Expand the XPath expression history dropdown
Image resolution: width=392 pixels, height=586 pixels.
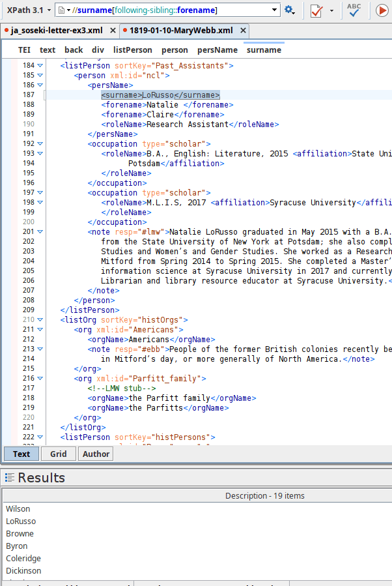click(x=274, y=10)
